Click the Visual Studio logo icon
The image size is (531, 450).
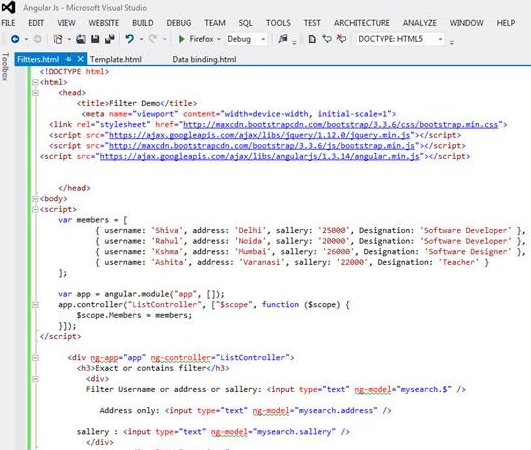point(9,7)
